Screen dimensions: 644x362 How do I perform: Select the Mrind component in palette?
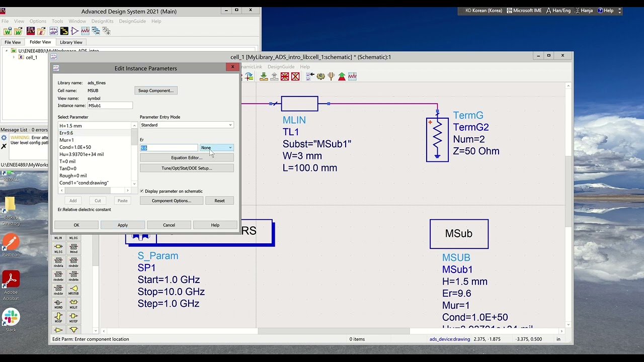coord(73,248)
